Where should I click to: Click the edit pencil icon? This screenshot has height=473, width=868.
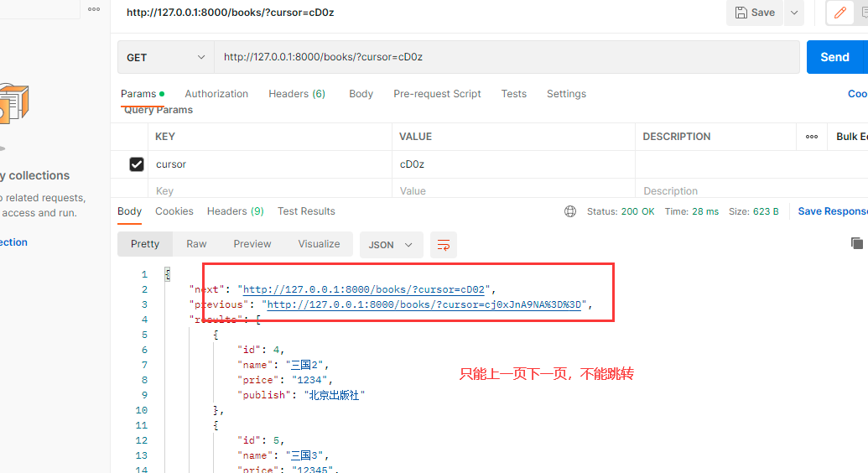tap(839, 13)
